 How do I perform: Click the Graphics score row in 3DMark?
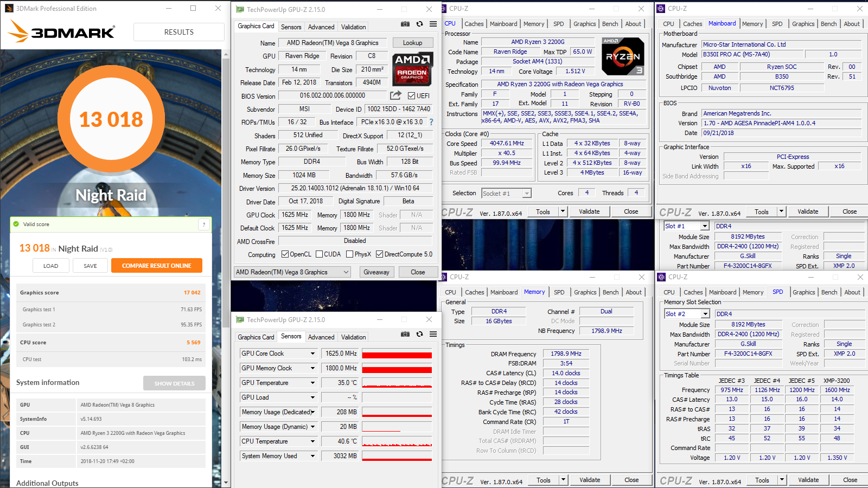tap(111, 293)
